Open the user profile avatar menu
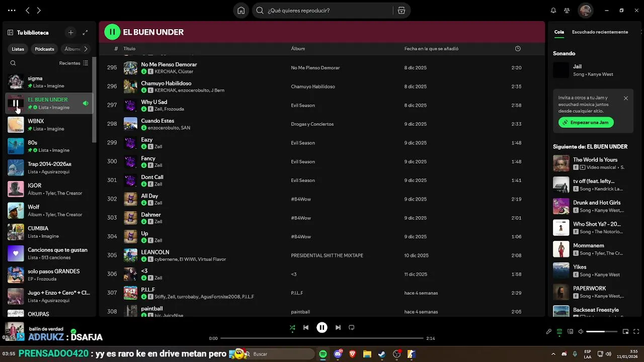 pyautogui.click(x=585, y=11)
